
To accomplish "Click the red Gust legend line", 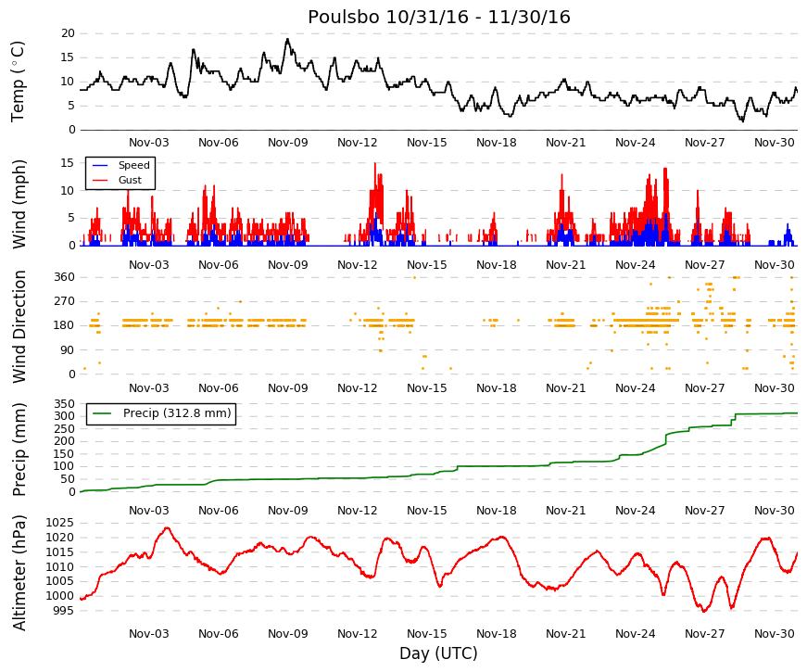I will click(100, 180).
